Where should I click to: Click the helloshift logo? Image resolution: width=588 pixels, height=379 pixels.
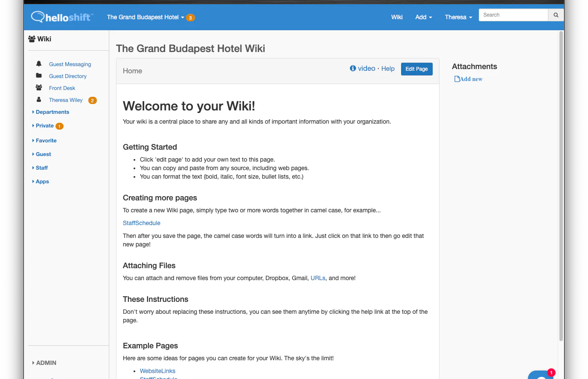tap(62, 17)
